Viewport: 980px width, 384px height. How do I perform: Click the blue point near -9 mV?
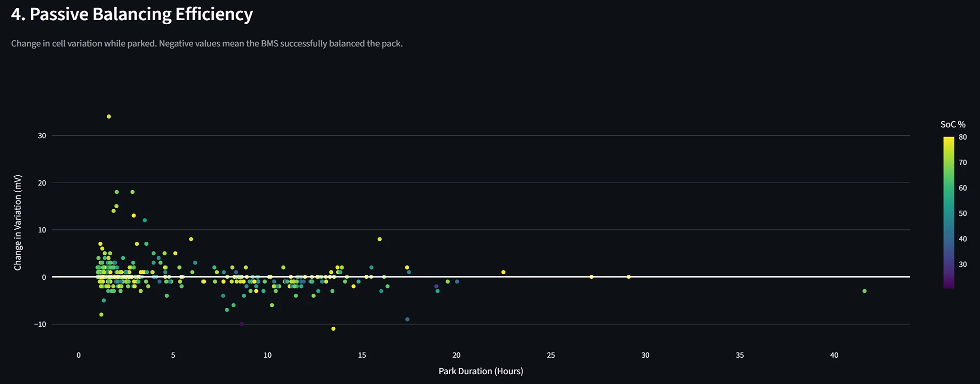[x=407, y=320]
